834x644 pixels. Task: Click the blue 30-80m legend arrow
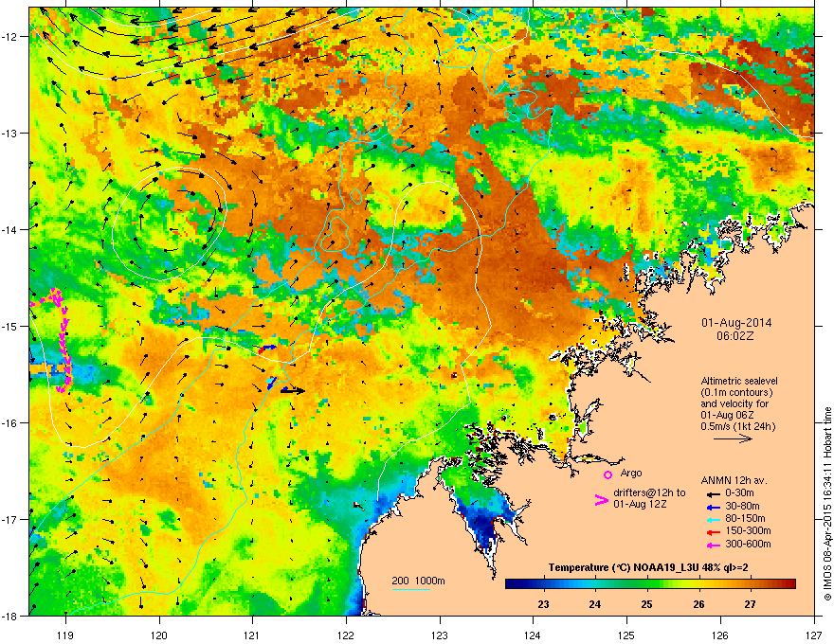coord(714,507)
